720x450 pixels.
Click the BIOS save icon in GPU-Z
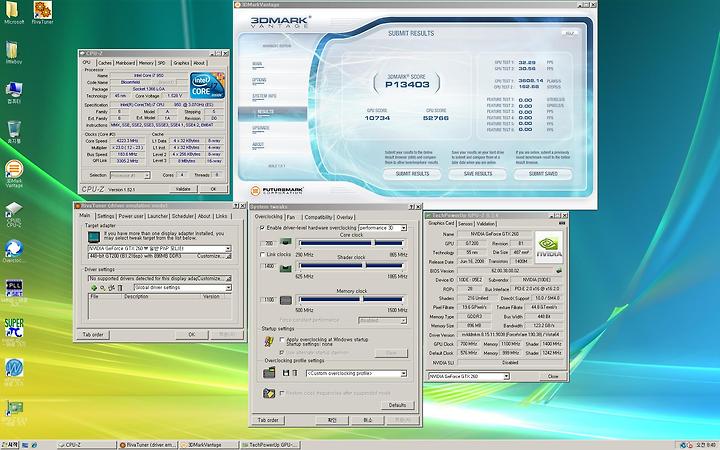(x=559, y=270)
